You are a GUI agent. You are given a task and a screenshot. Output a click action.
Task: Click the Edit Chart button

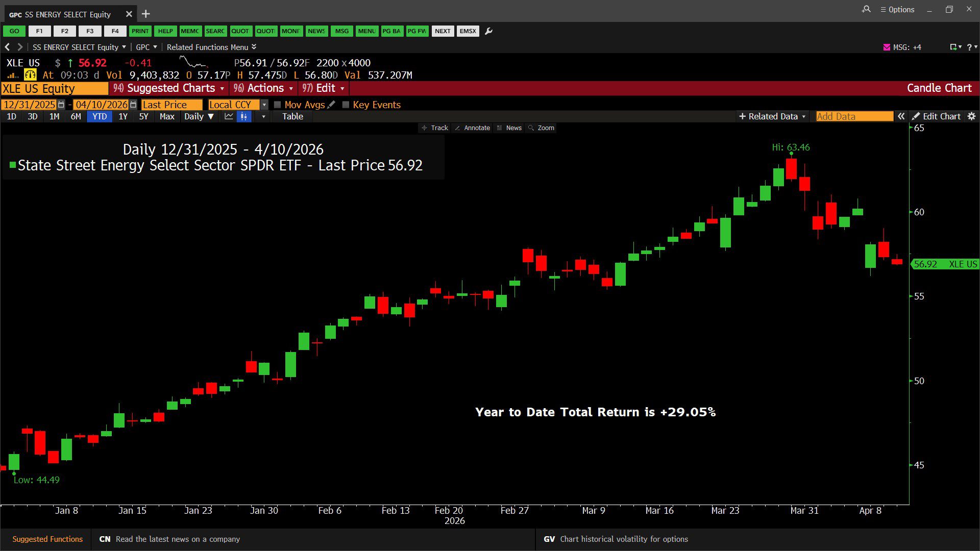click(x=936, y=116)
